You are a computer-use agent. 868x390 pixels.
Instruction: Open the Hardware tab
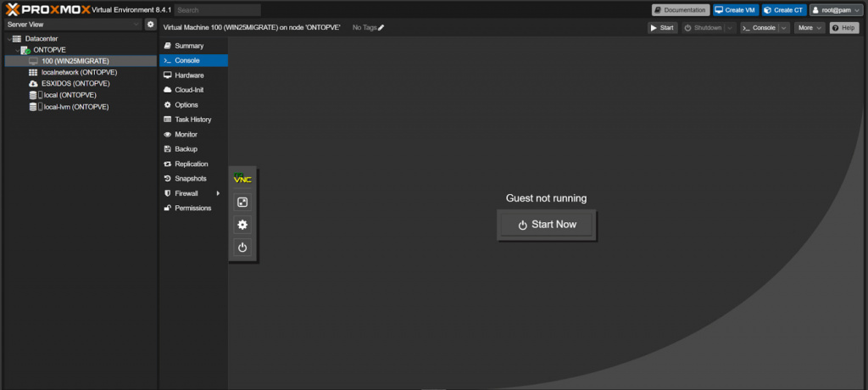pos(194,75)
